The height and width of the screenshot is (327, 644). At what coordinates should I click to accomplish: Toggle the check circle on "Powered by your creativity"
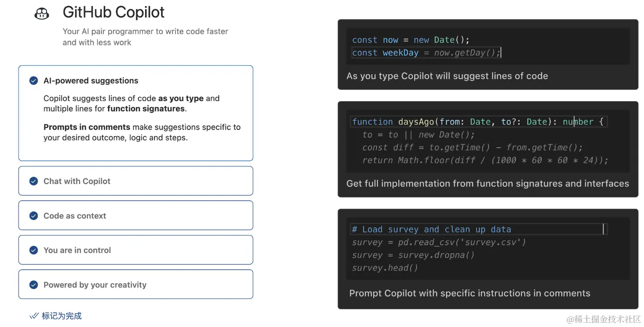click(x=34, y=284)
